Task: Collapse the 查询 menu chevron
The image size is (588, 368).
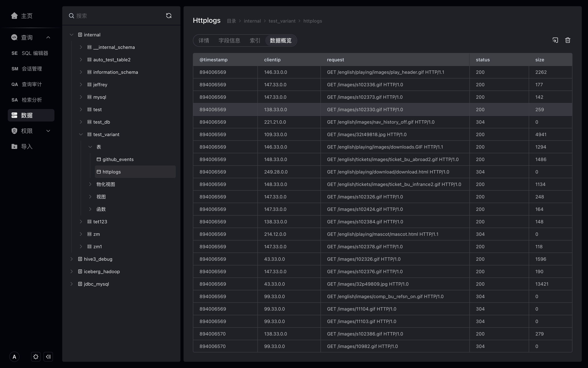Action: click(48, 37)
